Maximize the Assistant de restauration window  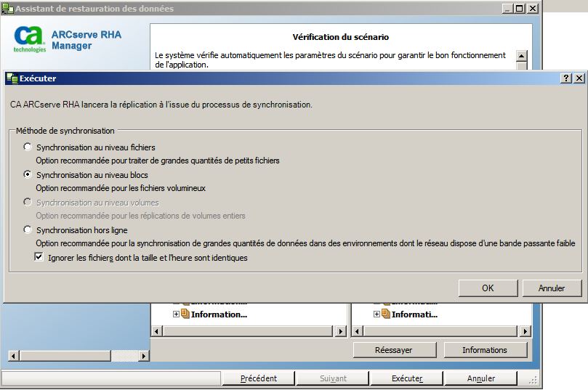click(x=520, y=8)
